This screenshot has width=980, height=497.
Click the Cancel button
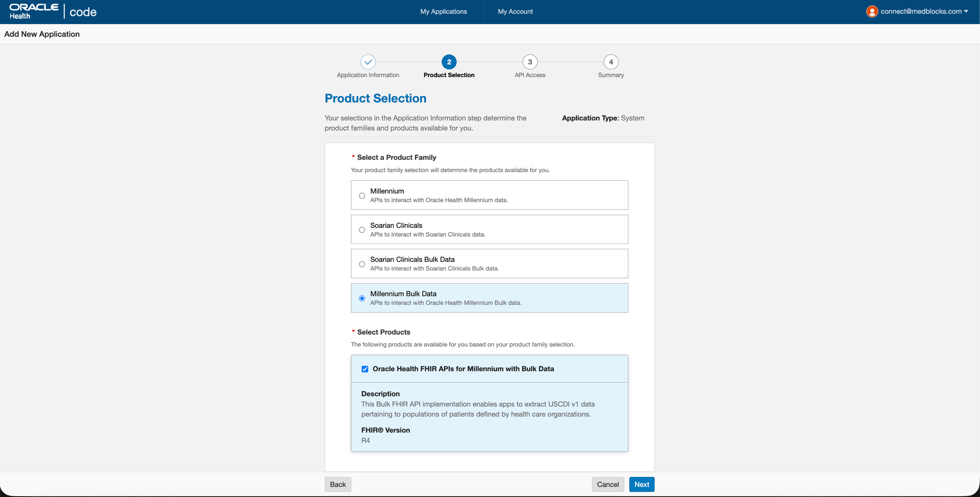point(608,484)
